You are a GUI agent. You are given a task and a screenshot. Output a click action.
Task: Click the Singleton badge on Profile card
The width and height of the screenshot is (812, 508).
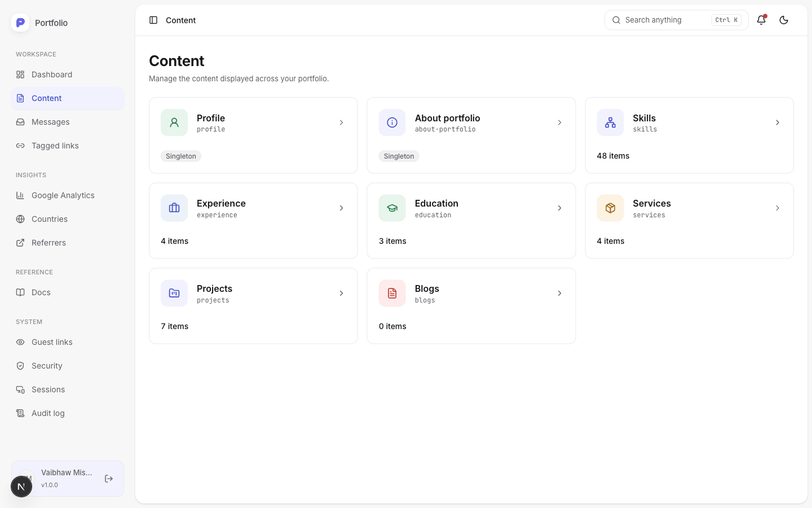tap(181, 156)
